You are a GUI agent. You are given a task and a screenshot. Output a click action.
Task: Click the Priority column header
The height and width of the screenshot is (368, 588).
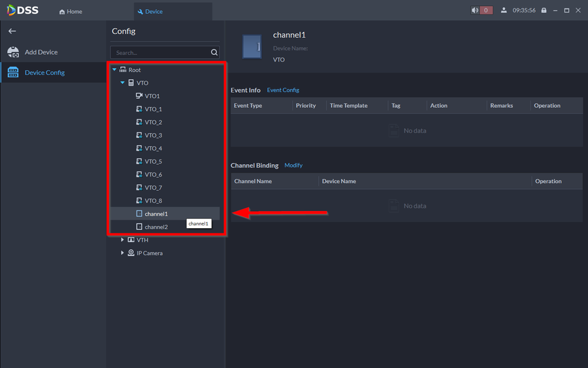point(306,106)
